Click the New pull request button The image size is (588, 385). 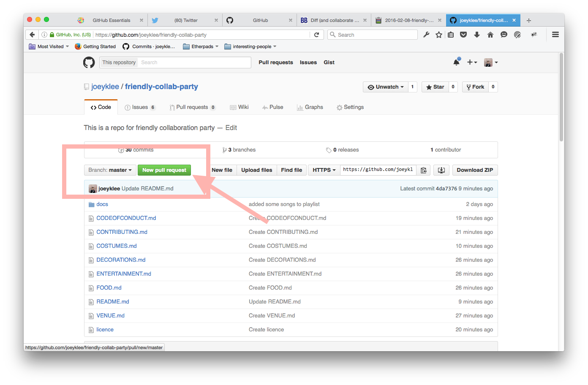tap(164, 170)
